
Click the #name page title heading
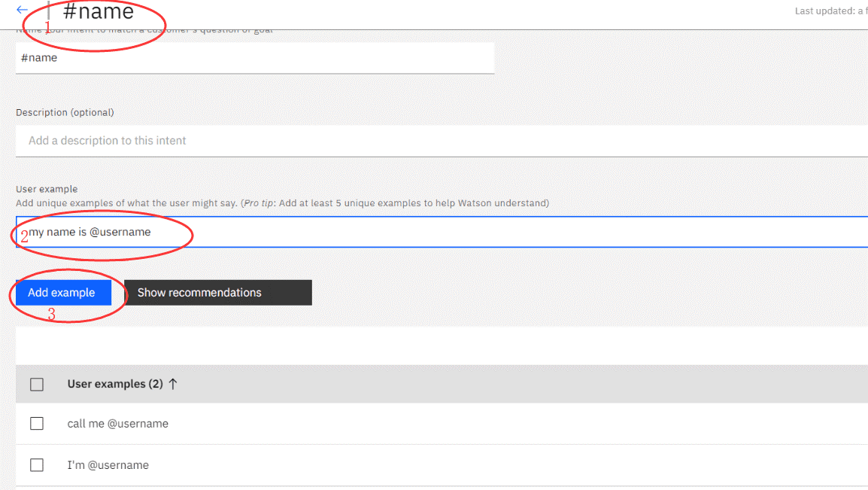click(x=99, y=12)
